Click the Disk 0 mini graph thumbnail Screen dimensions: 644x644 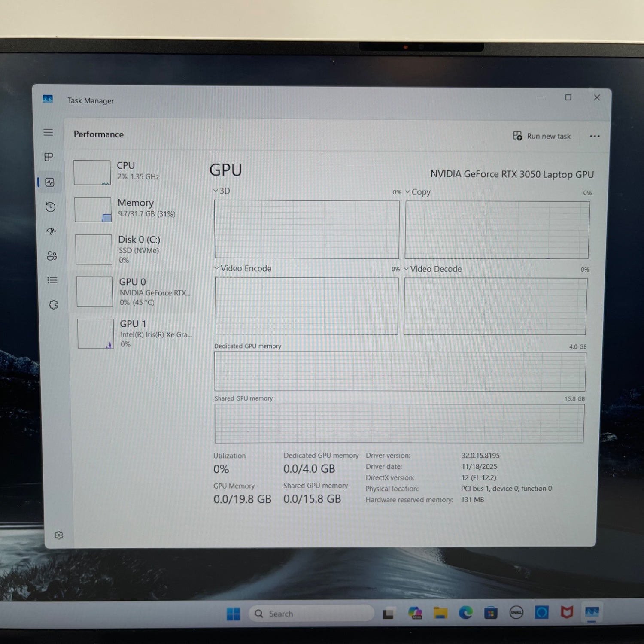[94, 249]
